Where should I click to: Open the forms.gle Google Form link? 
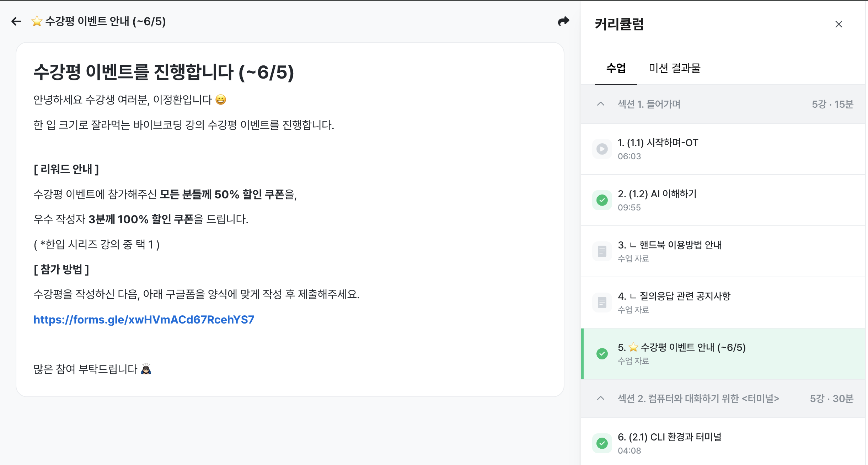point(144,320)
